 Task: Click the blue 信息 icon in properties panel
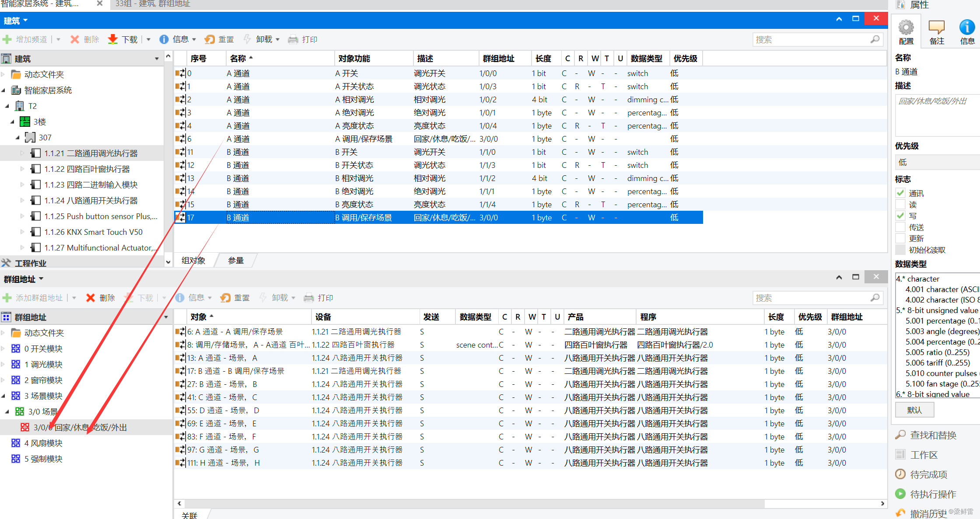(967, 28)
